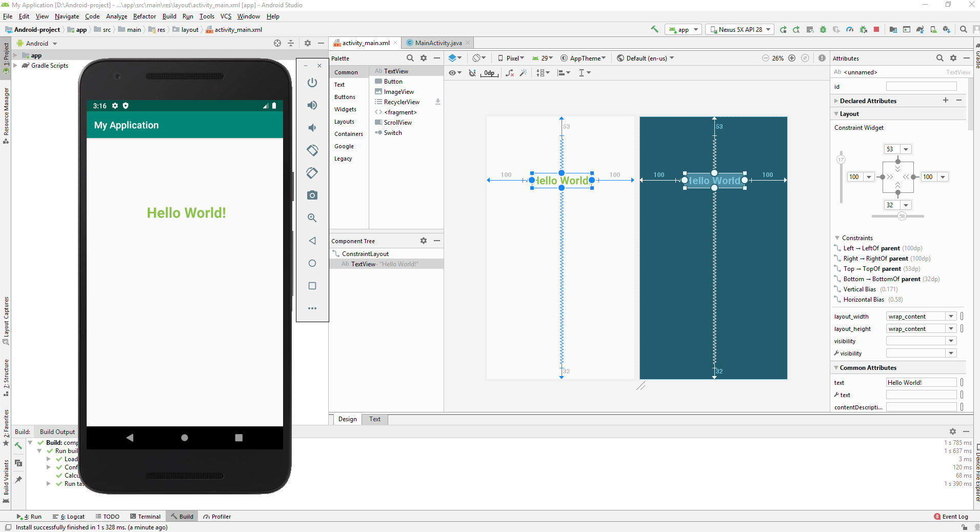Open the Refactor menu
Screen dimensions: 980x532
144,16
